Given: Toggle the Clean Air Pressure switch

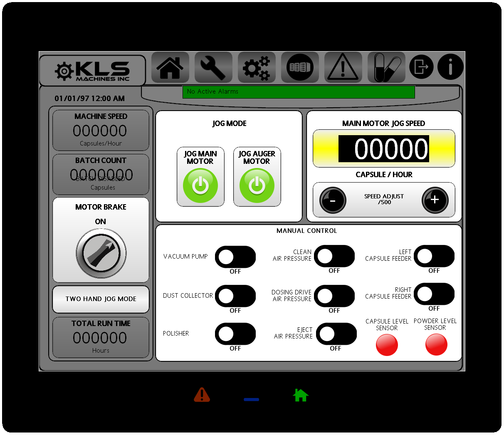Looking at the screenshot, I should pyautogui.click(x=334, y=256).
